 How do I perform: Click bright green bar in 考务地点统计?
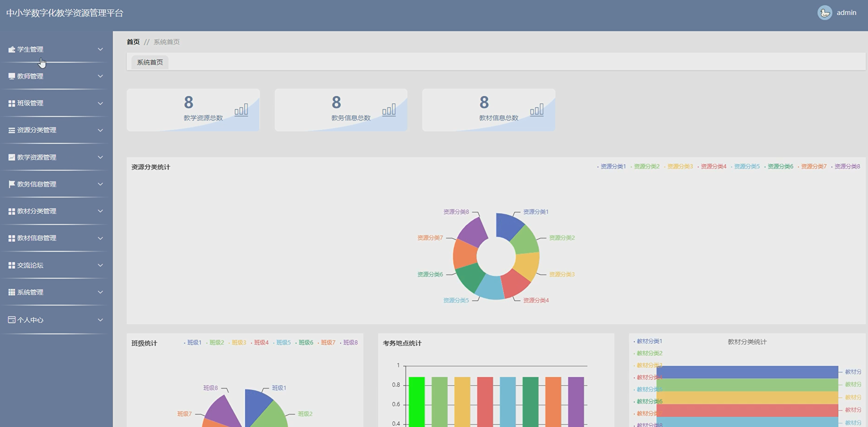(x=417, y=402)
